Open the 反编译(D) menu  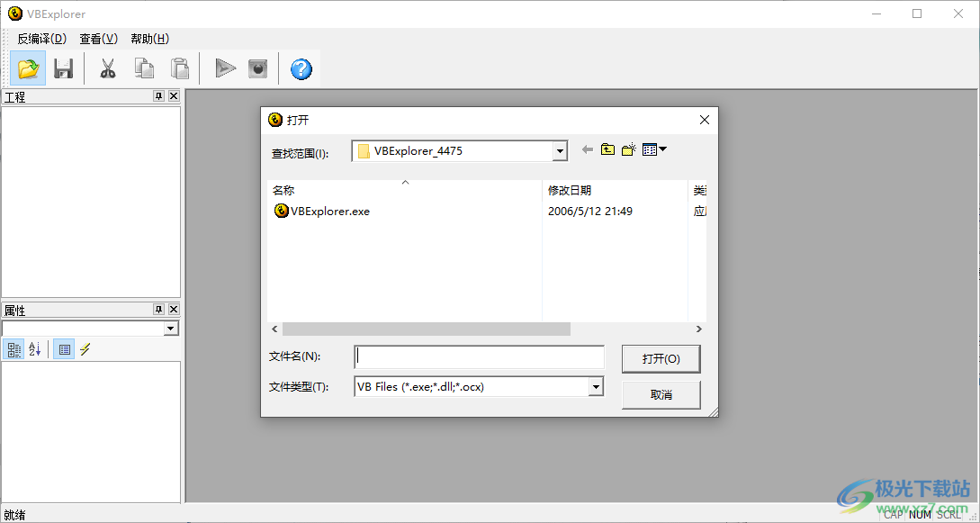tap(42, 39)
